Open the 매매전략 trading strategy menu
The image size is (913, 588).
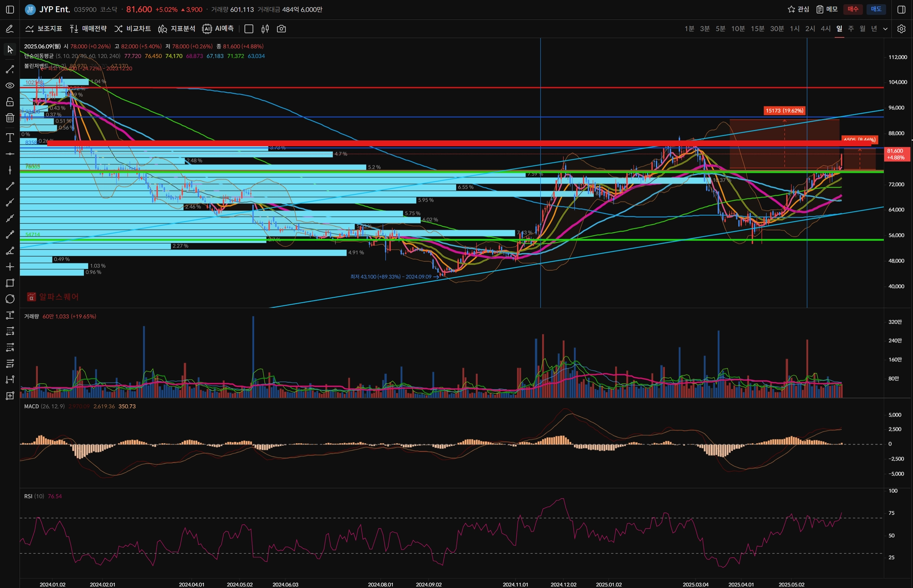pyautogui.click(x=88, y=29)
